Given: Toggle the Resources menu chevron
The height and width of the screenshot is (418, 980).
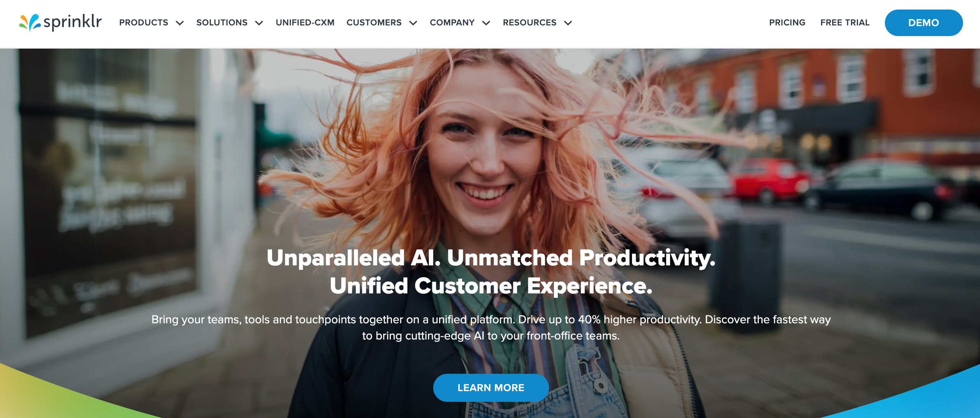Looking at the screenshot, I should (570, 23).
